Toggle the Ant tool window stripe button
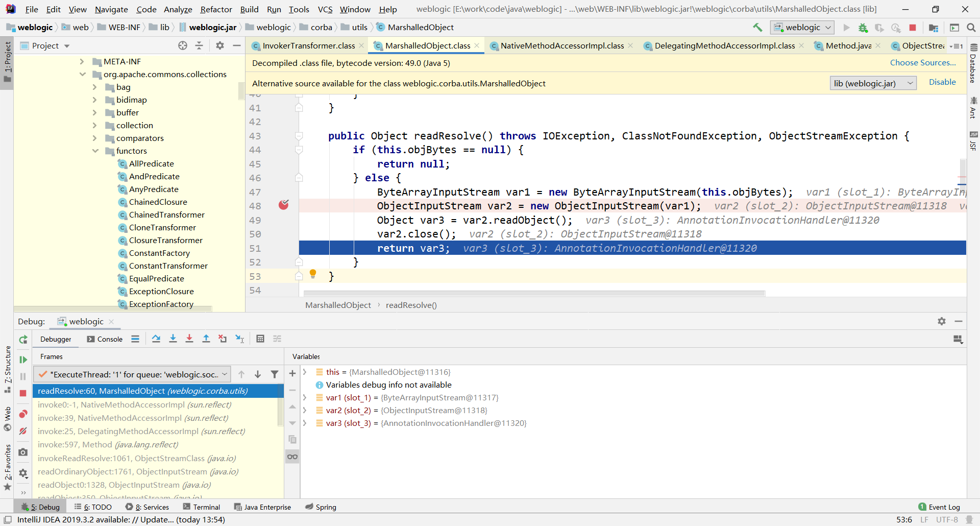Screen dimensions: 980x526 973,107
